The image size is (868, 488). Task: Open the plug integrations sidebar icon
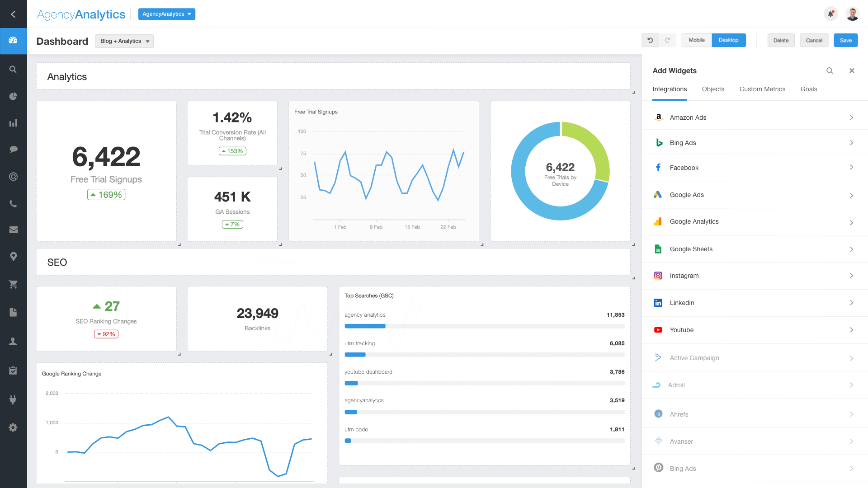click(13, 399)
